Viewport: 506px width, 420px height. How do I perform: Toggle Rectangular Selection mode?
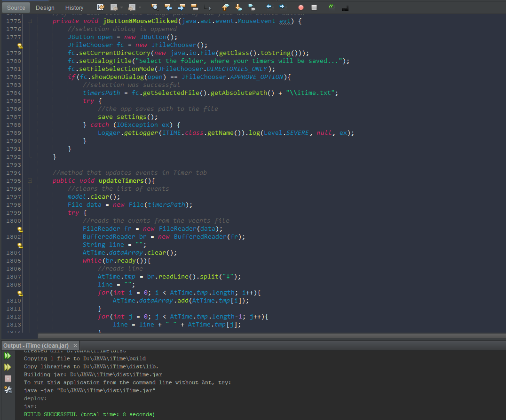pyautogui.click(x=207, y=8)
